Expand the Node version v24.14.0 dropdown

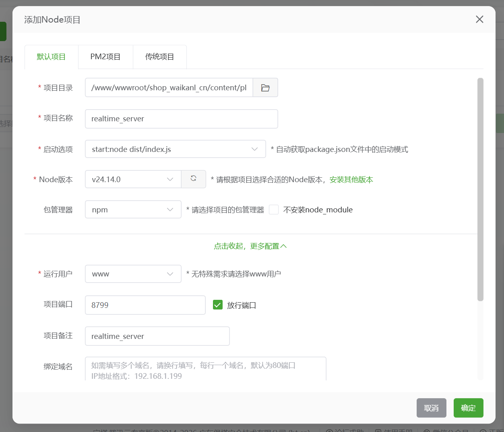click(x=133, y=179)
